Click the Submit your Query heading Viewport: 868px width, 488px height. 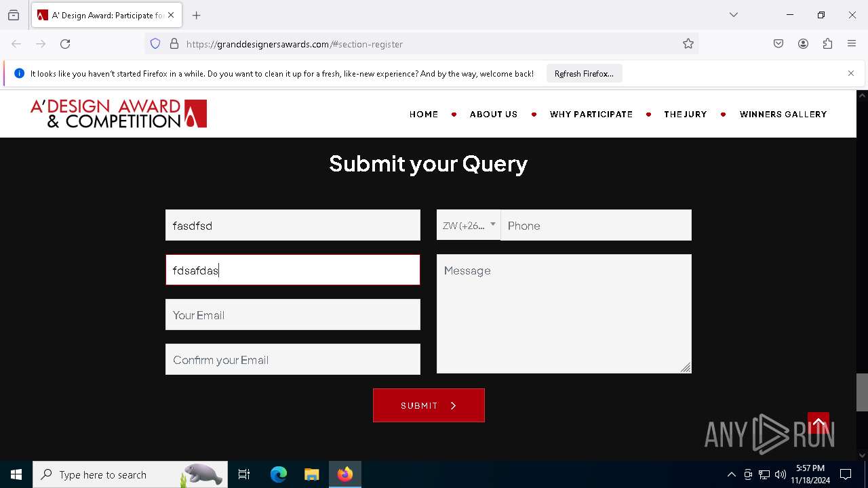tap(429, 163)
